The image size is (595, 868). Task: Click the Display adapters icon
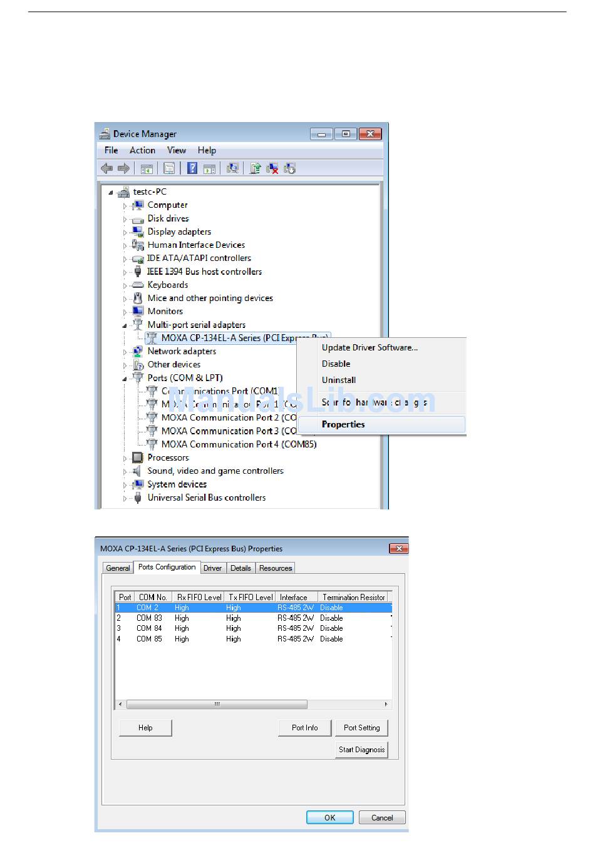pyautogui.click(x=138, y=232)
